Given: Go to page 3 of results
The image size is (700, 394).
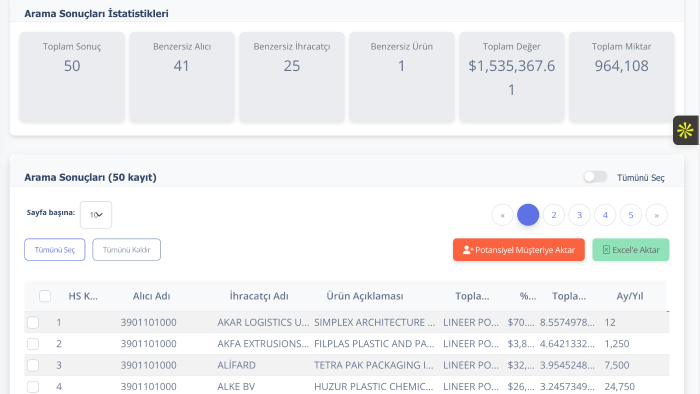Looking at the screenshot, I should click(x=579, y=215).
